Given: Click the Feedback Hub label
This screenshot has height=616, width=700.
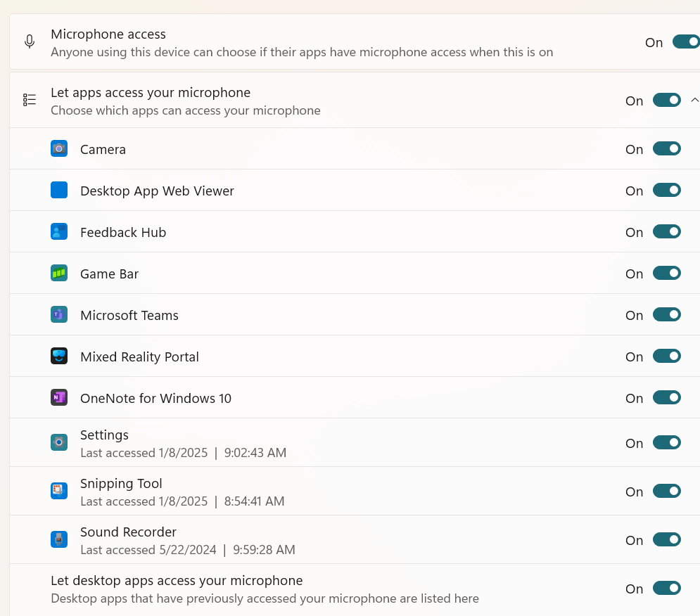Looking at the screenshot, I should [x=123, y=232].
